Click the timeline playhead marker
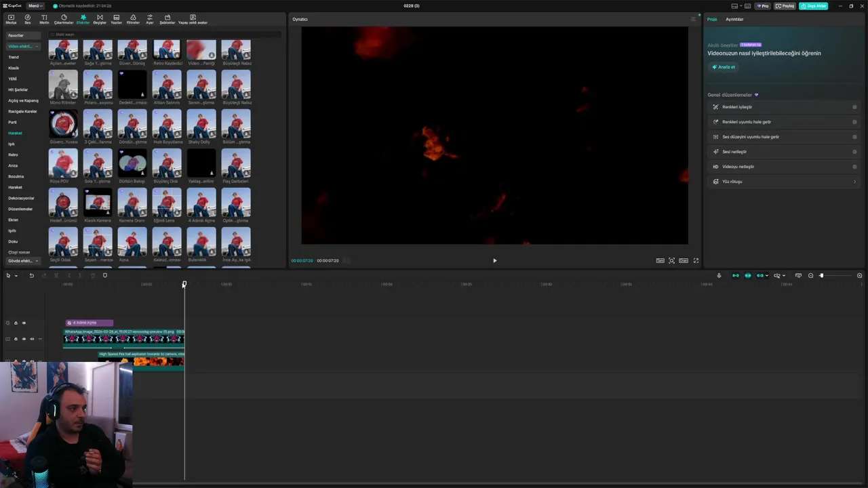The height and width of the screenshot is (488, 868). [184, 284]
